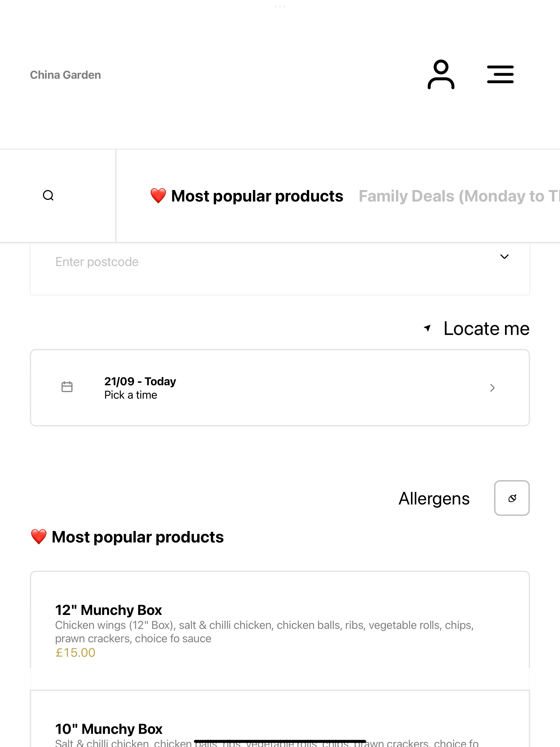Viewport: 560px width, 747px height.
Task: Open the 21/09 - Today time selector
Action: [x=280, y=388]
